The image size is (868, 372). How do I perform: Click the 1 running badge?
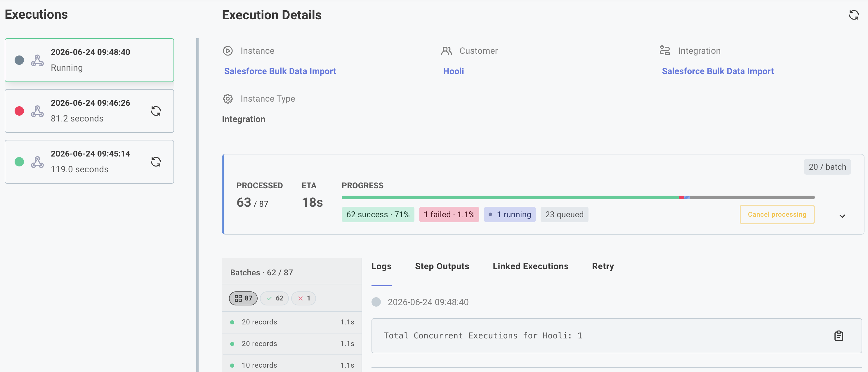[x=509, y=214]
